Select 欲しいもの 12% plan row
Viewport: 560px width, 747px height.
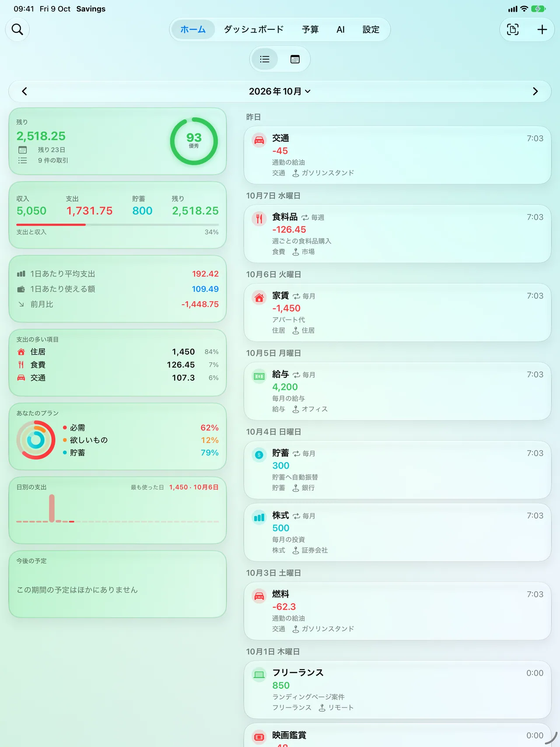[x=140, y=440]
